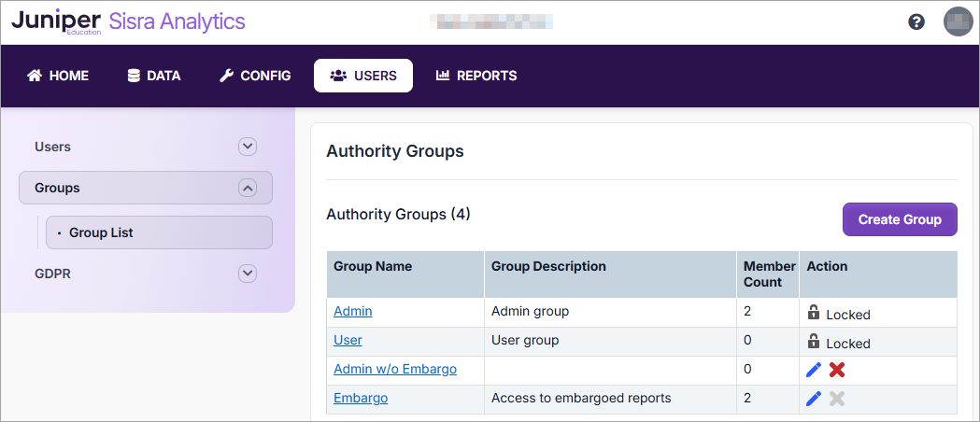Go to the HOME tab
Screen dimensions: 980x422
coord(58,76)
